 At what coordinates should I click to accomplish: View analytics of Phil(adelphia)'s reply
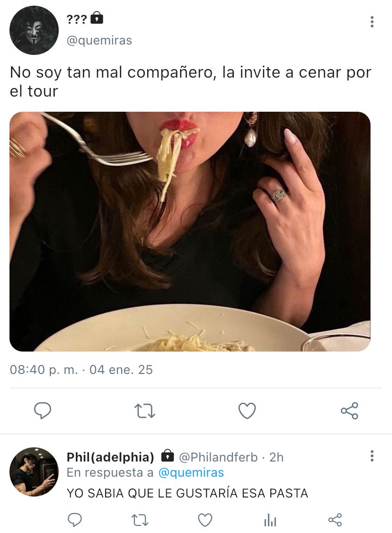point(270,520)
